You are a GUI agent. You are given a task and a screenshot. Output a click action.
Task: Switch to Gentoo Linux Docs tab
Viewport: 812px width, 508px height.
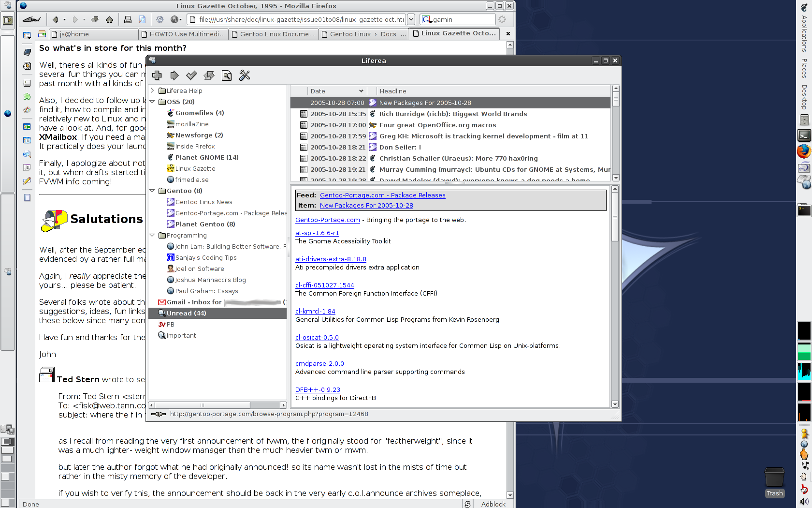coord(363,34)
